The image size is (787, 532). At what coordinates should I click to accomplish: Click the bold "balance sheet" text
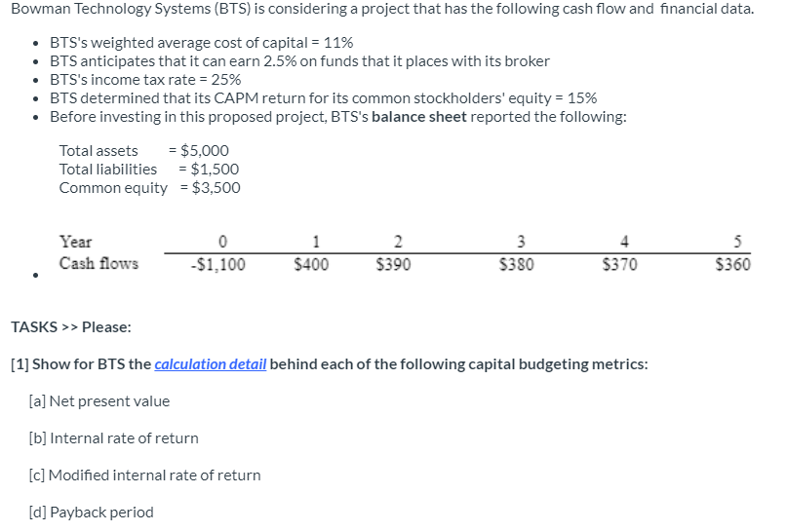(419, 117)
